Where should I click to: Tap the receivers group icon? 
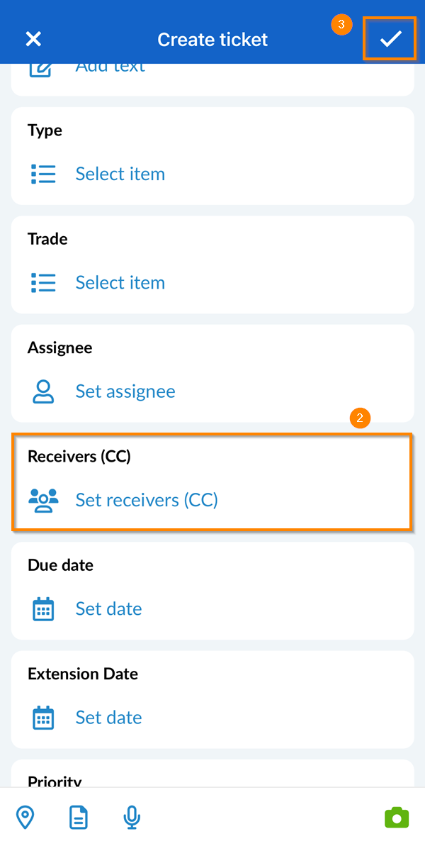[x=43, y=500]
